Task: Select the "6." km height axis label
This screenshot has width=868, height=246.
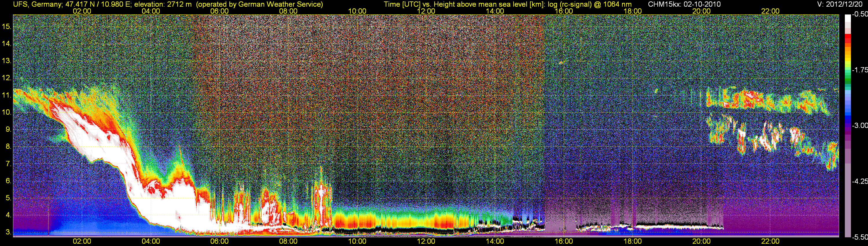Action: [x=8, y=181]
